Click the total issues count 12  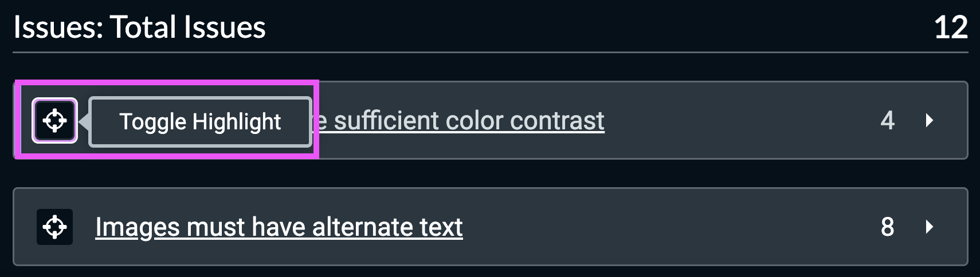click(x=951, y=27)
